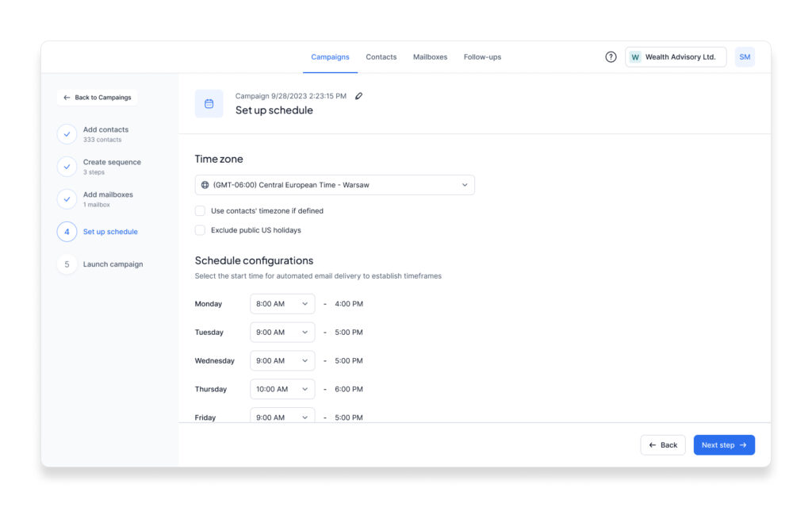This screenshot has width=812, height=508.
Task: Click the Time zone heading
Action: pos(219,159)
